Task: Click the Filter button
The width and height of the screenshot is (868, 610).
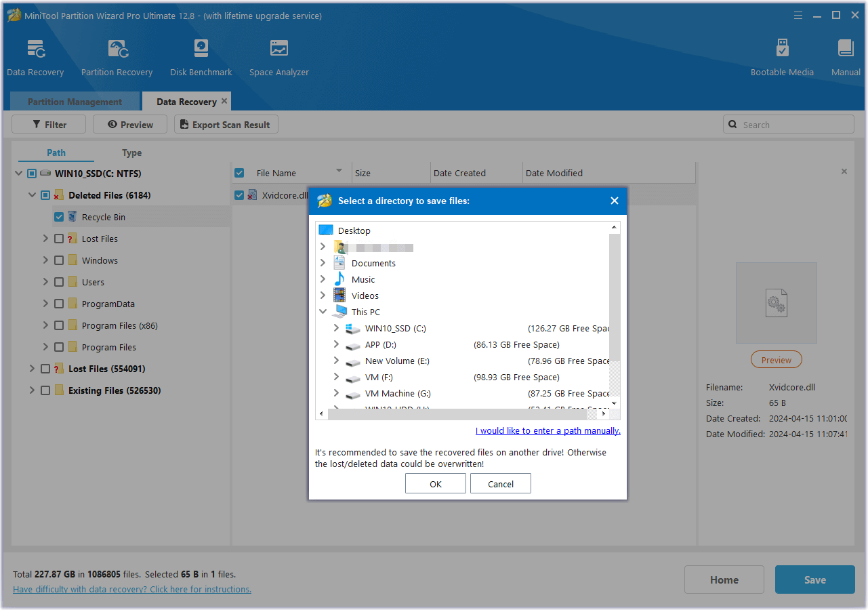Action: coord(49,125)
